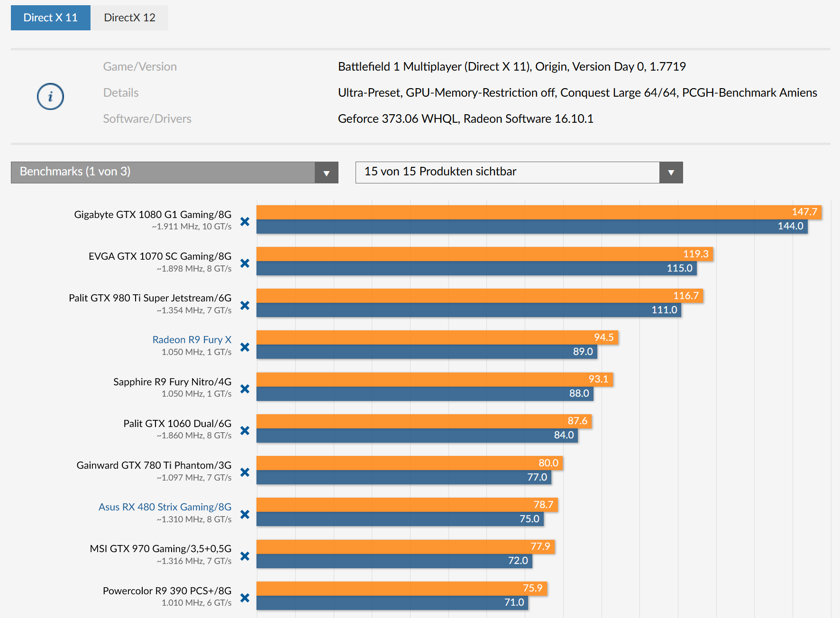Switch to the DirectX 12 tab
The width and height of the screenshot is (840, 618).
point(129,18)
